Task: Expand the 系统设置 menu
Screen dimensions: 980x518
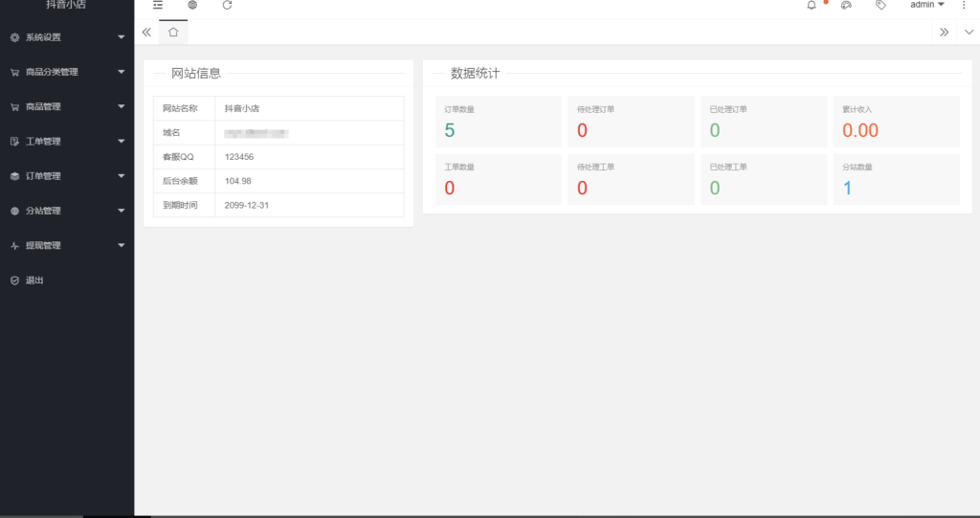Action: (67, 37)
